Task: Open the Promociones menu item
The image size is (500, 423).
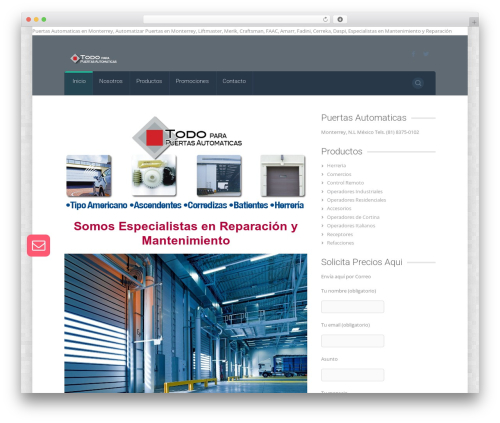Action: pos(192,81)
